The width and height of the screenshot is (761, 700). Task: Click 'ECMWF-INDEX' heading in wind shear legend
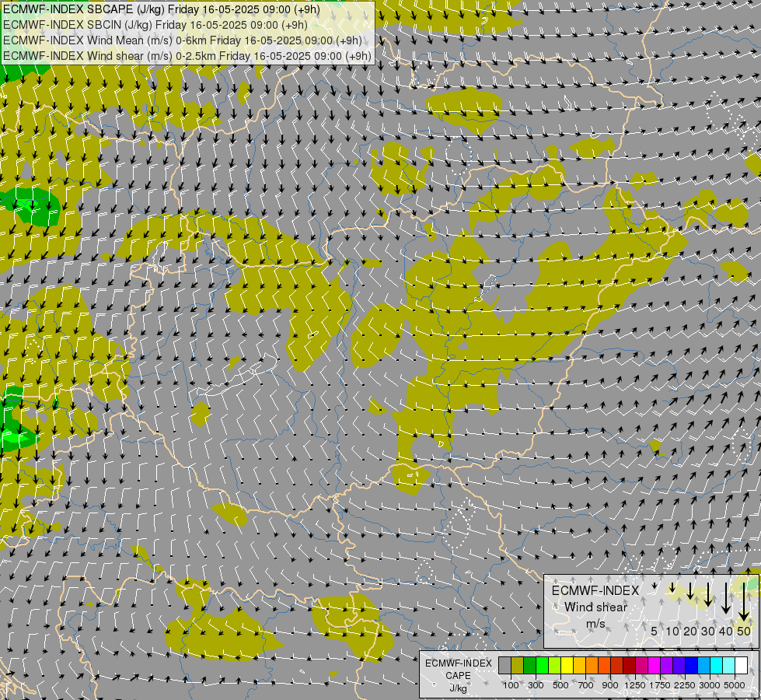(x=595, y=590)
